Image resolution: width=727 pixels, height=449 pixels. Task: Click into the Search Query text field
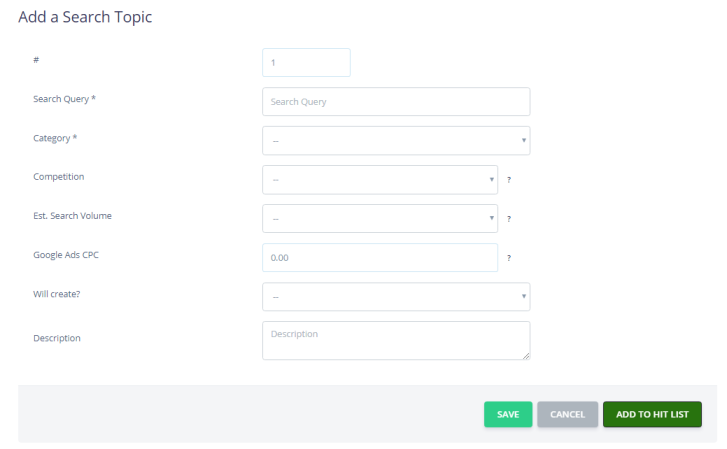click(396, 102)
